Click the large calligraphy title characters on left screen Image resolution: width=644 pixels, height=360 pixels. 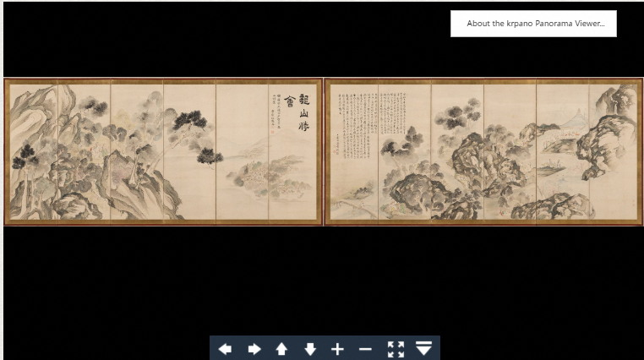click(297, 111)
